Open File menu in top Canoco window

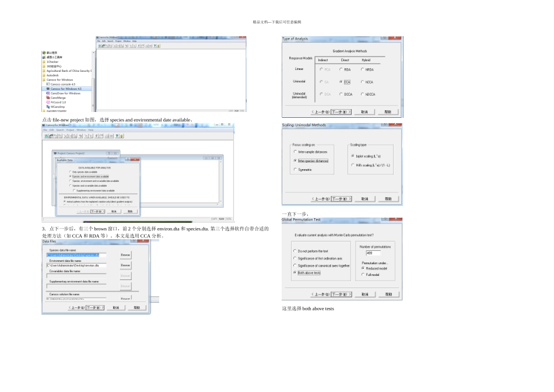[x=99, y=41]
